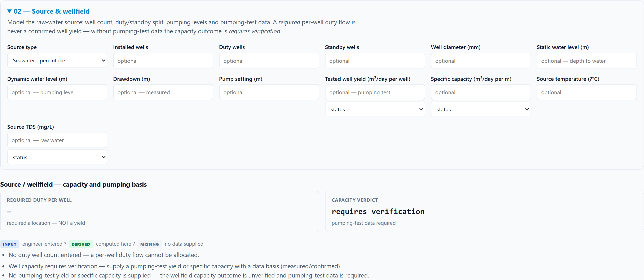Select the INPUT legend badge
This screenshot has height=280, width=644.
[10, 244]
